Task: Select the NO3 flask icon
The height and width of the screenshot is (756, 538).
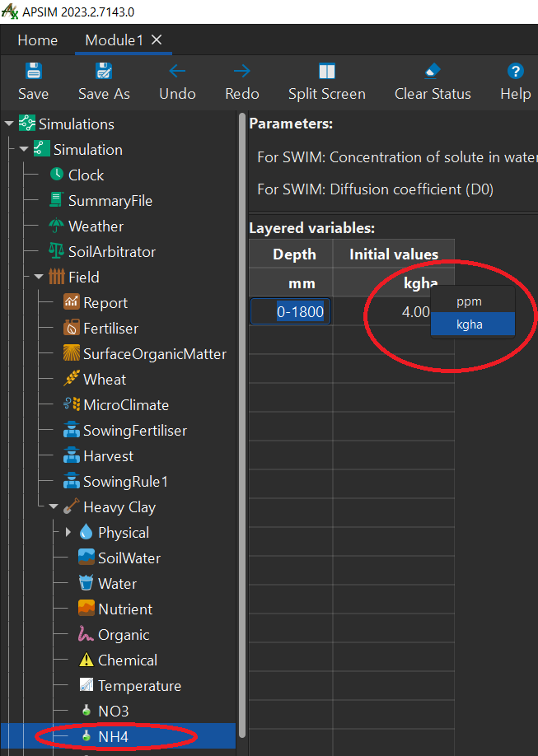Action: (x=87, y=710)
